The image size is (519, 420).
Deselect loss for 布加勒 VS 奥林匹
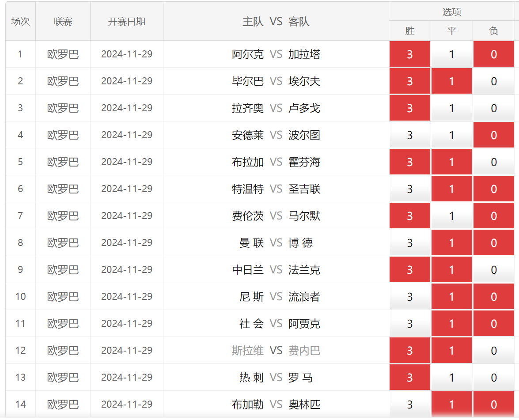(493, 405)
